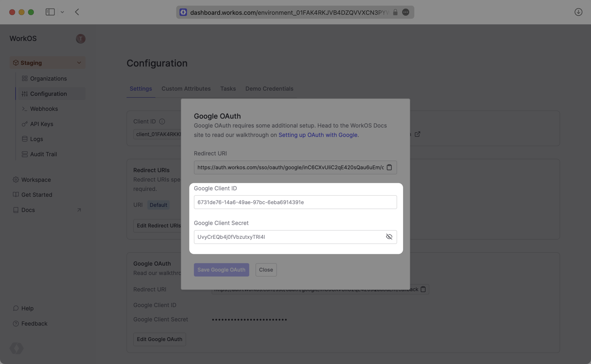Click the user avatar T icon

click(x=81, y=38)
